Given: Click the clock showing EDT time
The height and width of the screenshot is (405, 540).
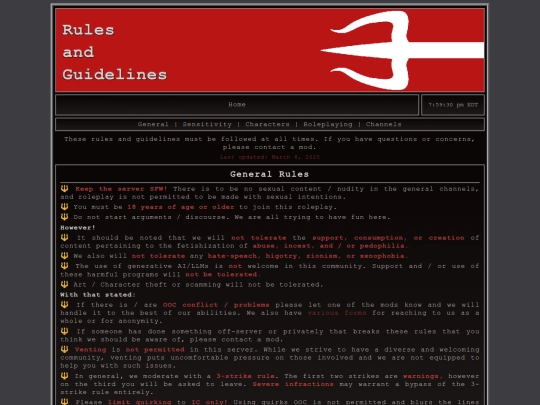Looking at the screenshot, I should 453,105.
